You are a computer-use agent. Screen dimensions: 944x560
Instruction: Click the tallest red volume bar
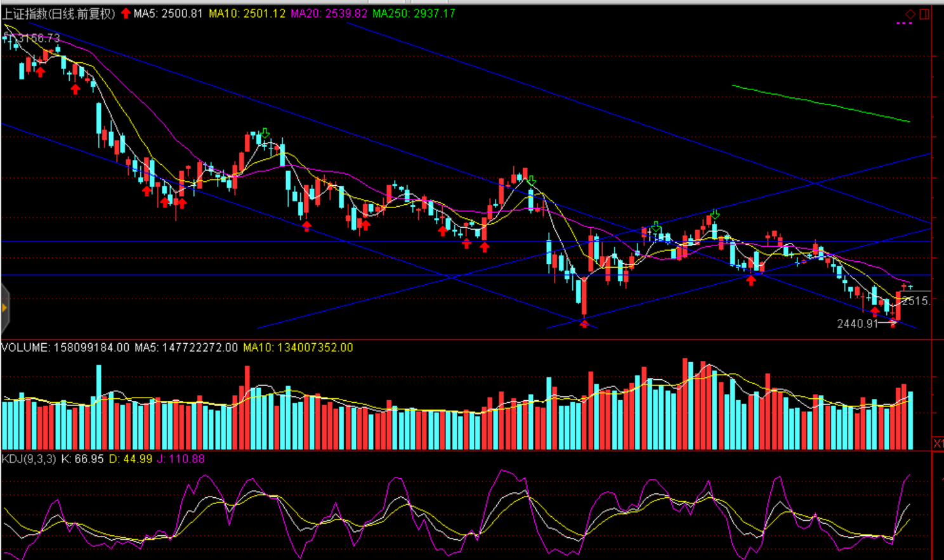click(685, 404)
